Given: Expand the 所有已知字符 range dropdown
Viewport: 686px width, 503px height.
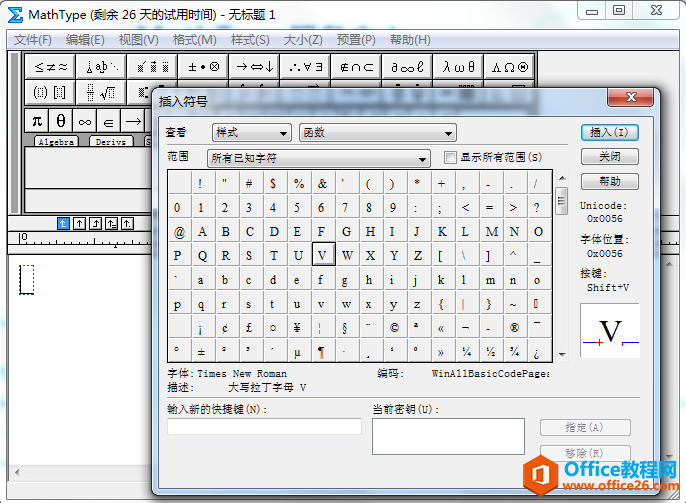Looking at the screenshot, I should 318,158.
